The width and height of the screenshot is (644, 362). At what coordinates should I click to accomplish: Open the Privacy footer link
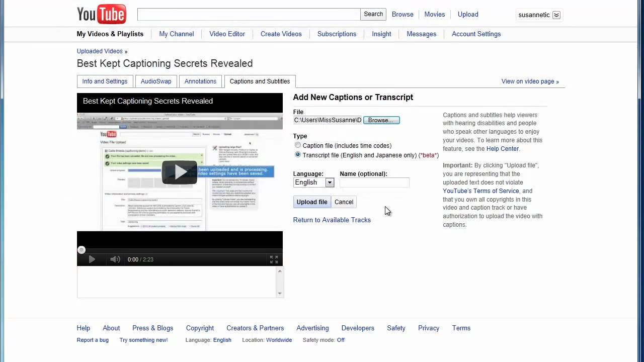(x=429, y=328)
